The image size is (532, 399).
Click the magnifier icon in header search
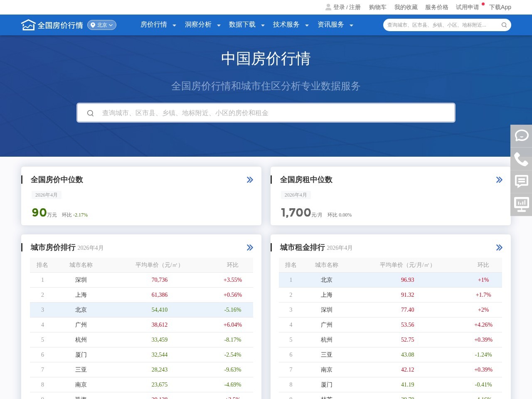(x=504, y=25)
